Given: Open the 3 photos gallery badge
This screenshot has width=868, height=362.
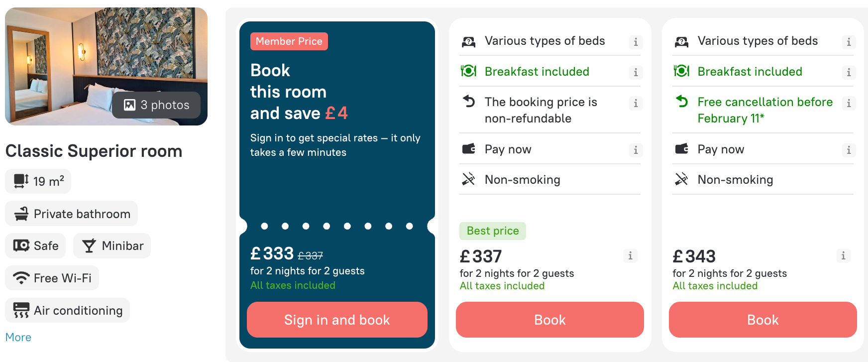Looking at the screenshot, I should (x=156, y=105).
